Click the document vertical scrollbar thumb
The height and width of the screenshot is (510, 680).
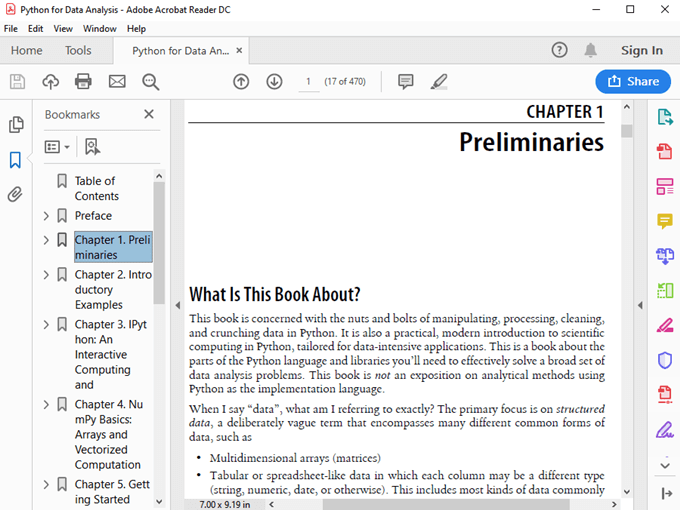[627, 131]
